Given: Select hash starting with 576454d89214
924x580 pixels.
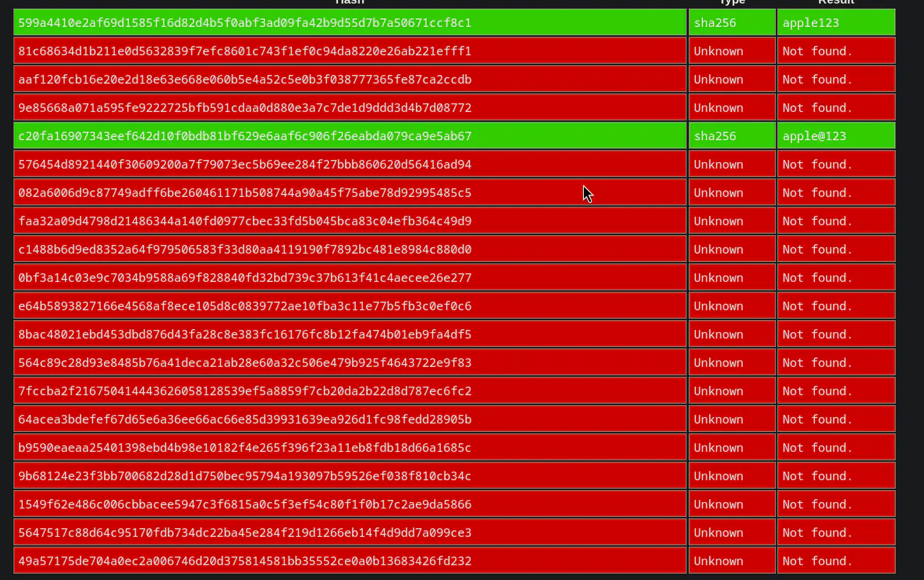Looking at the screenshot, I should pos(350,164).
